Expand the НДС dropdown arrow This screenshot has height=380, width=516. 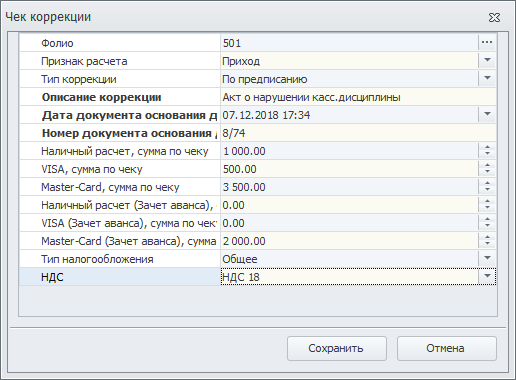point(487,277)
